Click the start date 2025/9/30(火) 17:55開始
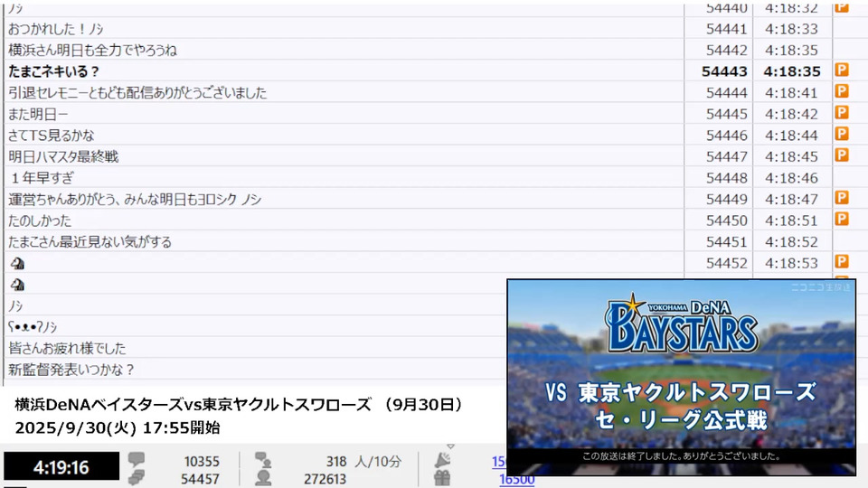 pyautogui.click(x=118, y=427)
